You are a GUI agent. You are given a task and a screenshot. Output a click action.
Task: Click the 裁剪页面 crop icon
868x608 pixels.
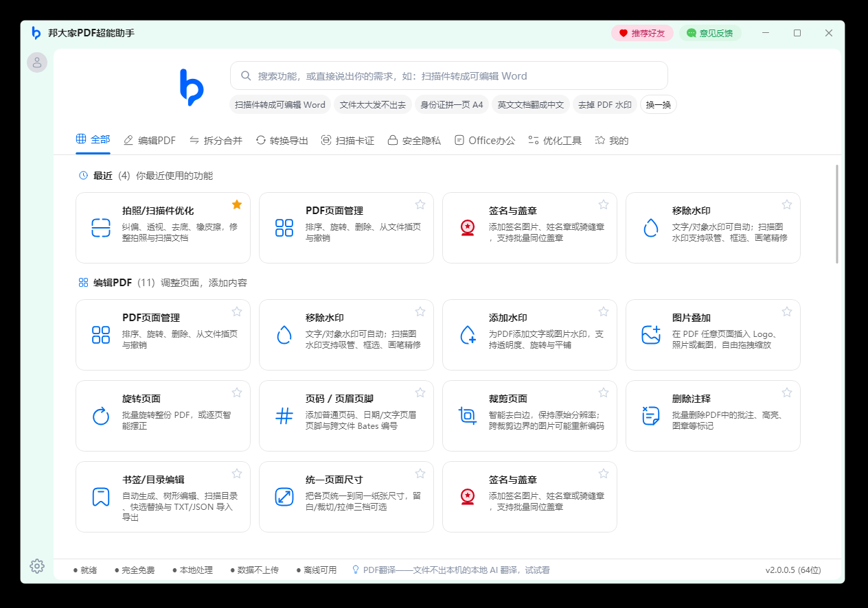click(x=468, y=416)
